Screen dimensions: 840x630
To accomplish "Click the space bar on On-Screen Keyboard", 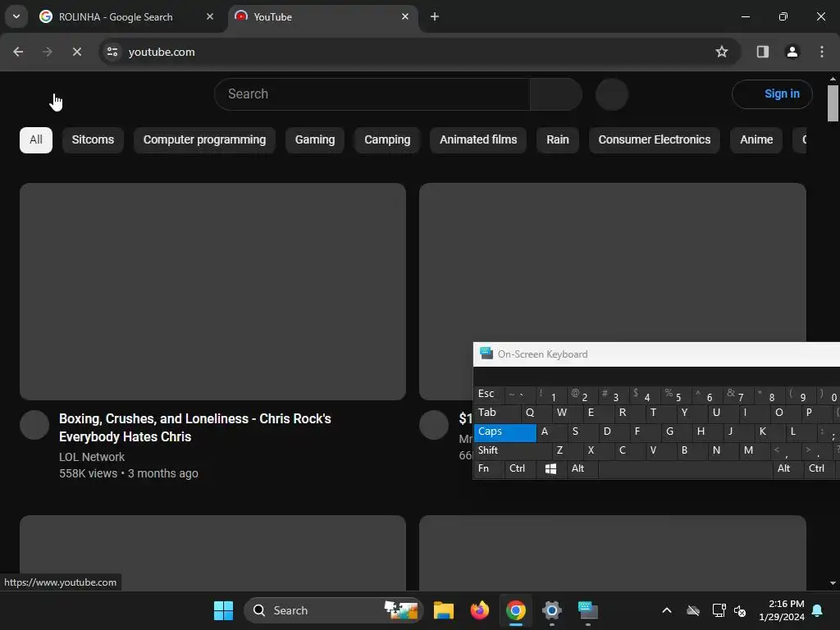I will click(x=685, y=468).
